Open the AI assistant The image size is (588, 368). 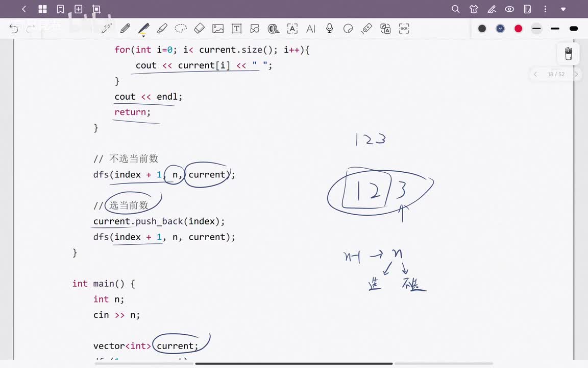tap(310, 29)
